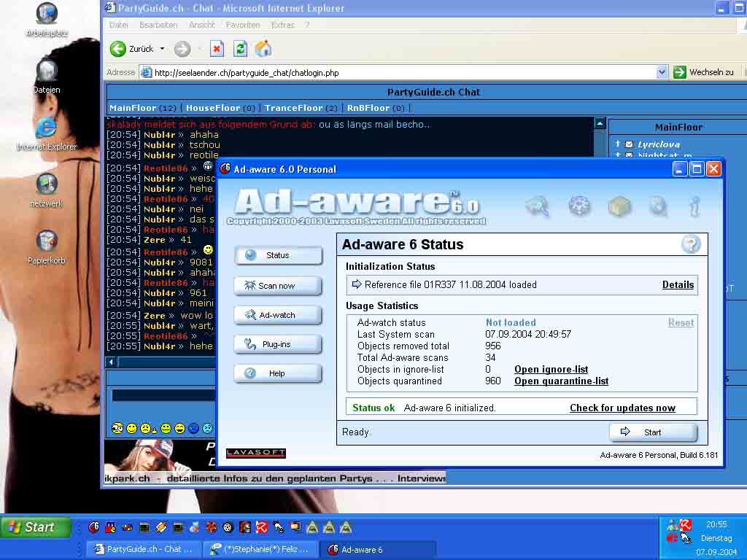Open the Details link for reference file
This screenshot has width=747, height=560.
click(678, 285)
